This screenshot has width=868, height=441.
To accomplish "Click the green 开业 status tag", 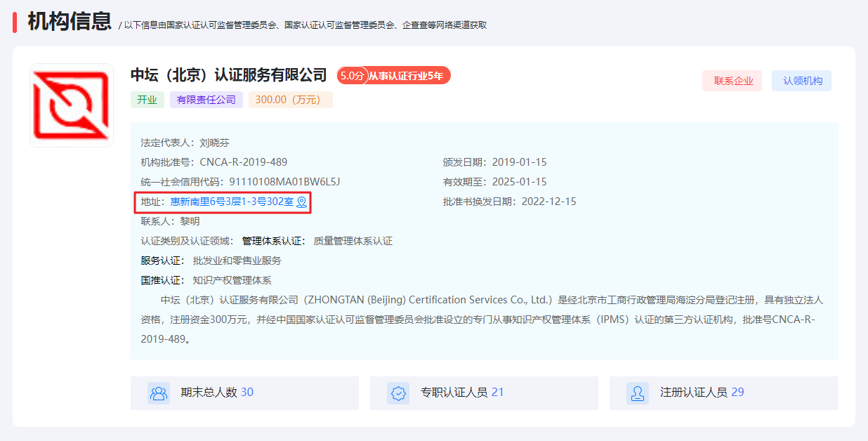I will point(147,100).
